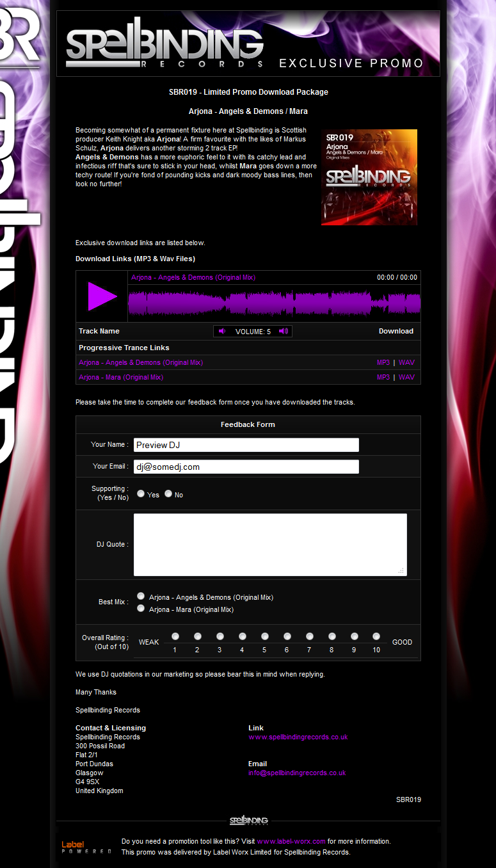Click the Spellbinding Records header banner
This screenshot has width=496, height=868.
[x=248, y=44]
